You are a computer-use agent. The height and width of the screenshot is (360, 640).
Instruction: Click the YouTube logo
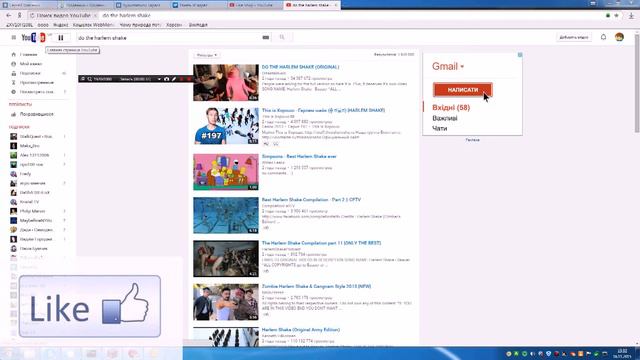(x=33, y=38)
